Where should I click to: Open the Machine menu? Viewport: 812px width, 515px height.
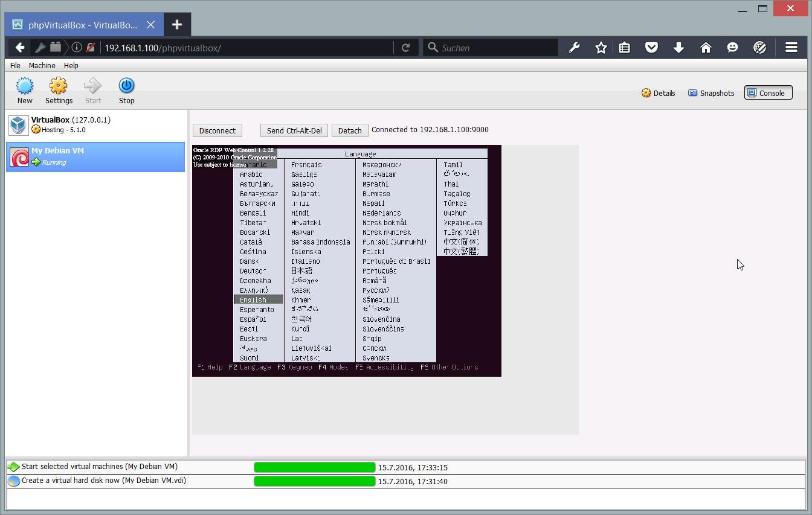pos(42,65)
